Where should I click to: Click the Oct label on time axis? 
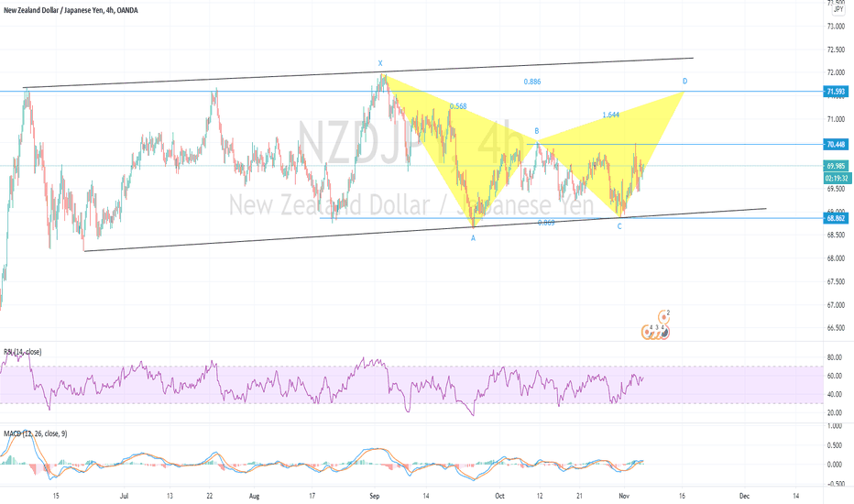coord(500,496)
